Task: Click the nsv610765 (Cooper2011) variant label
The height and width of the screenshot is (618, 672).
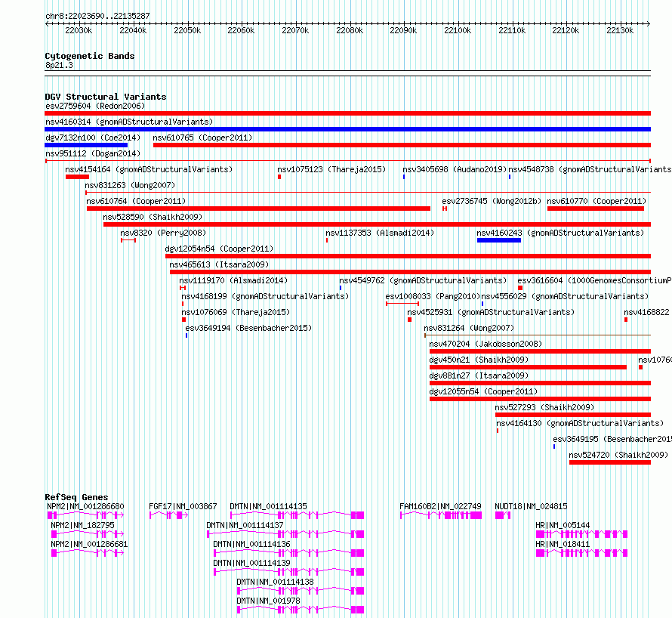Action: (x=202, y=138)
